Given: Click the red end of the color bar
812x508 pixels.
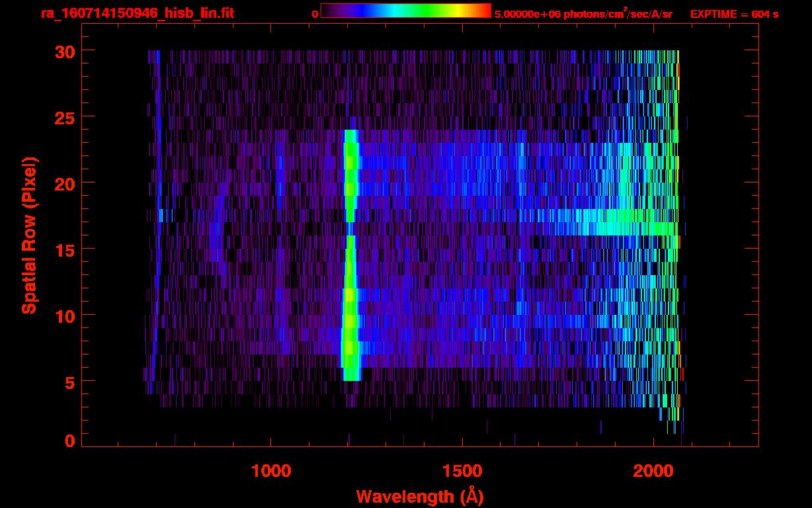Looking at the screenshot, I should (486, 11).
